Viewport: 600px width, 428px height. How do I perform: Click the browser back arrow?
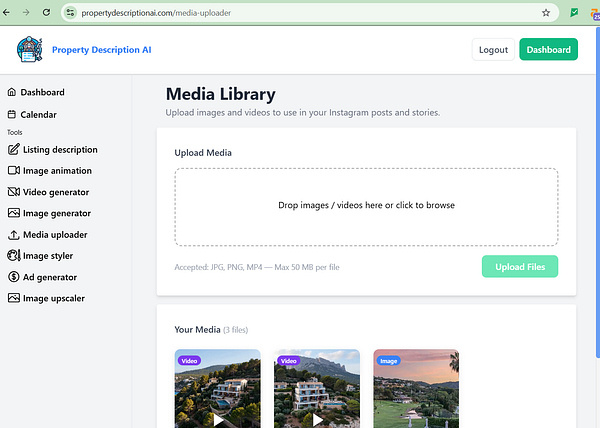7,13
